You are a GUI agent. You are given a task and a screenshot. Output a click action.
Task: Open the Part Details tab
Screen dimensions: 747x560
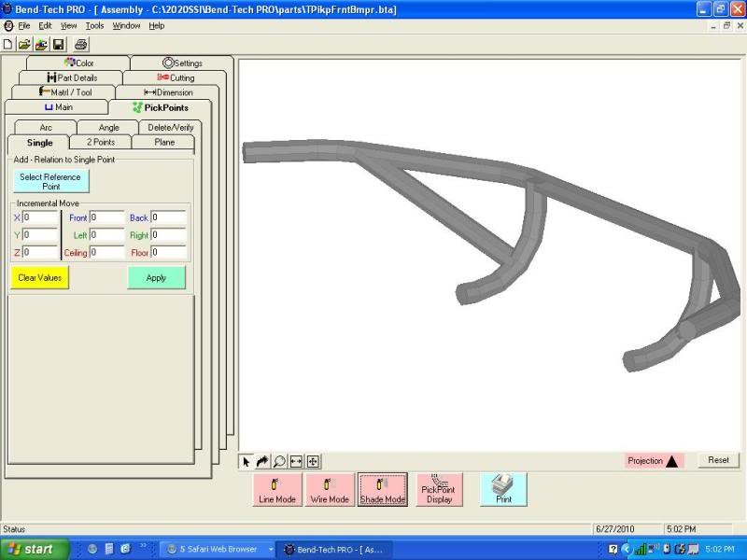point(72,77)
